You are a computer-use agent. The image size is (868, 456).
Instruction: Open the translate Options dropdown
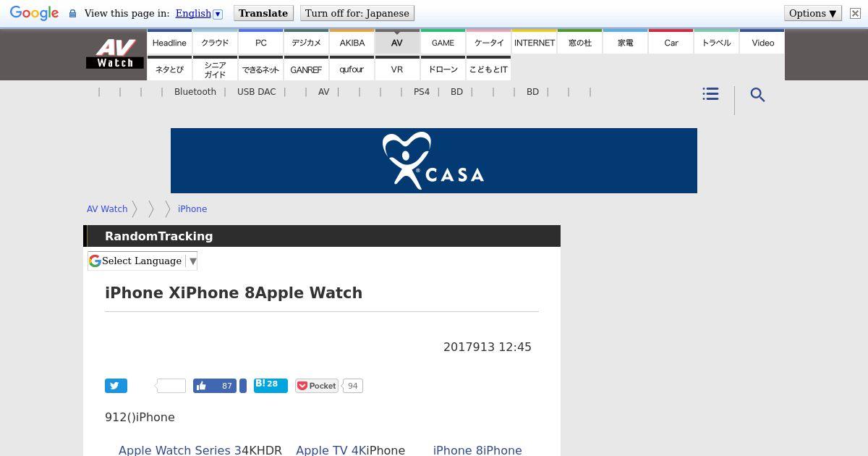pos(812,13)
